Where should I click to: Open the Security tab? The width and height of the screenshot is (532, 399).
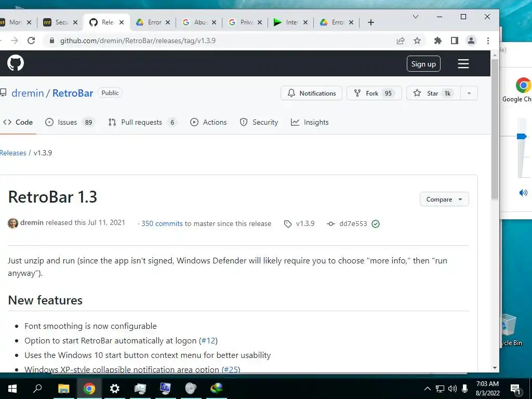(x=259, y=122)
